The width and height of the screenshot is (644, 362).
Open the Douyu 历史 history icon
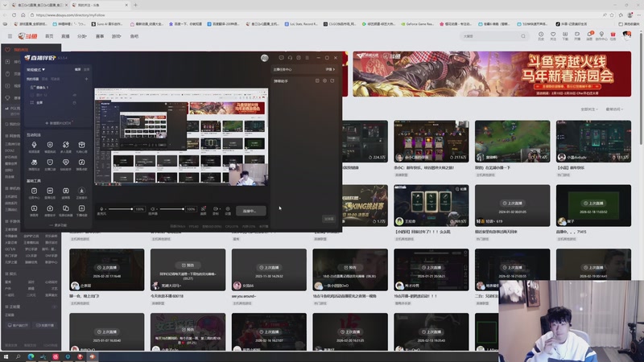[x=541, y=35]
